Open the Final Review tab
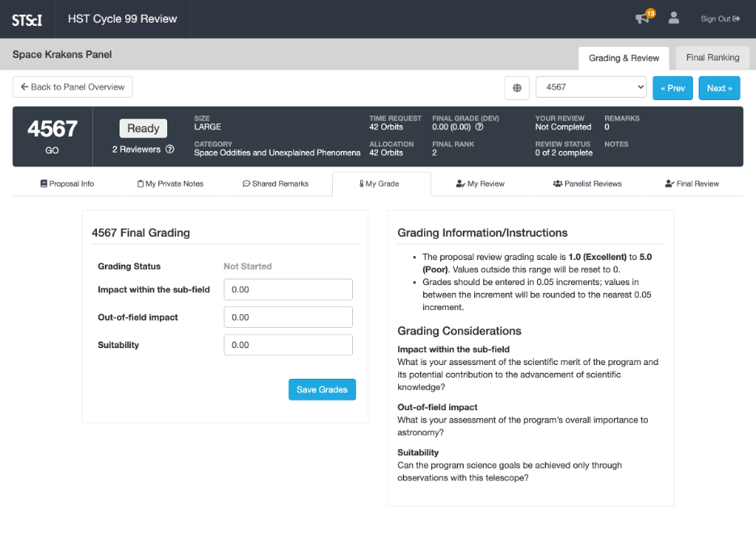Image resolution: width=756 pixels, height=533 pixels. coord(691,184)
